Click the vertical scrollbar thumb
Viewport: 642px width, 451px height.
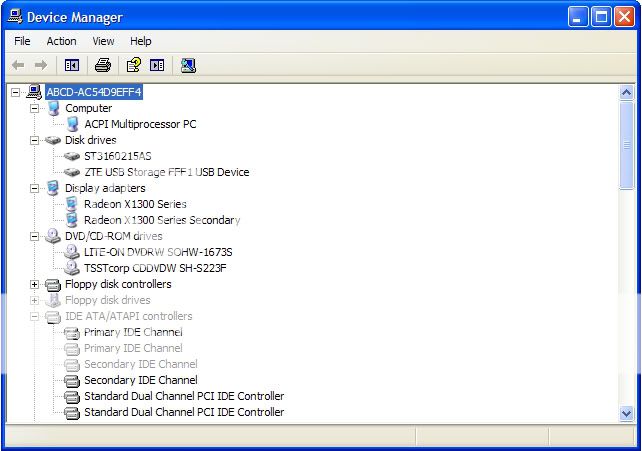626,145
